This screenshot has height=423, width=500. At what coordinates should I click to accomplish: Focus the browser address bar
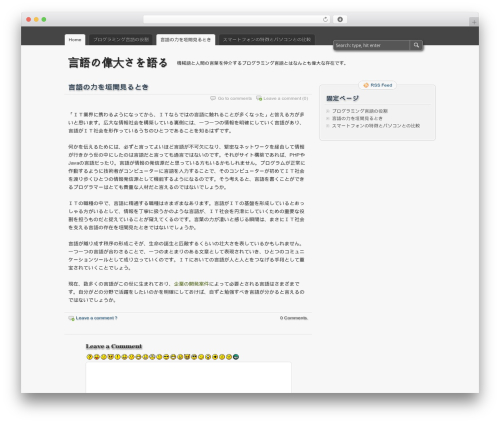[237, 19]
